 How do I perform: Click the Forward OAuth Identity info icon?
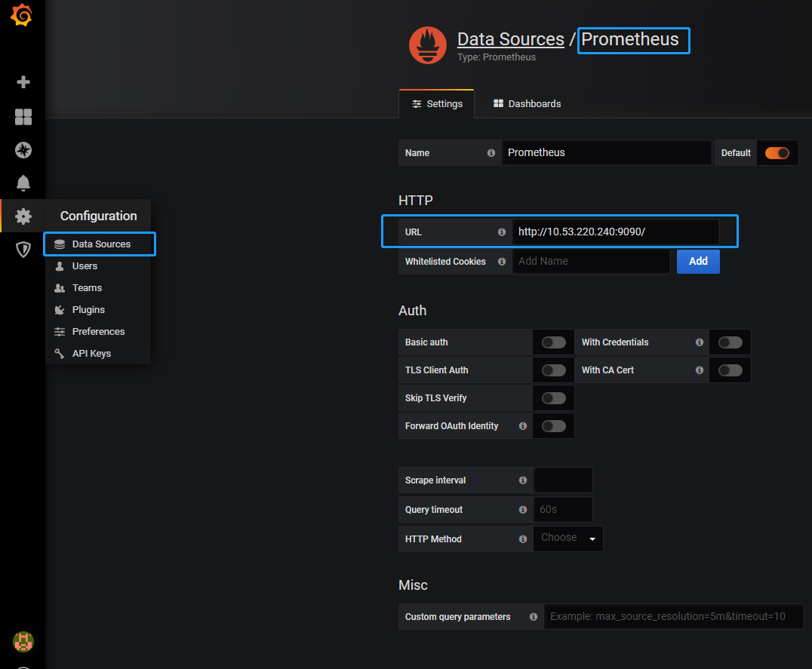(x=522, y=426)
